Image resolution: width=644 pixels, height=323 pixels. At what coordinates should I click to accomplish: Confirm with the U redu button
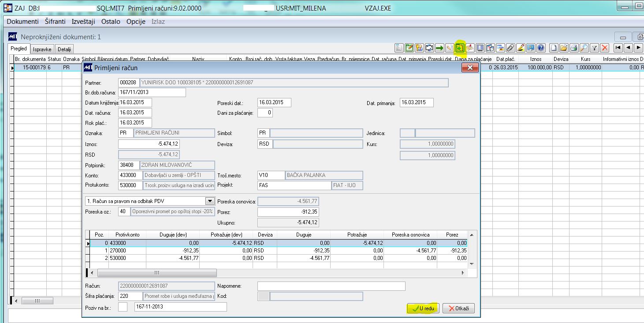[x=422, y=308]
